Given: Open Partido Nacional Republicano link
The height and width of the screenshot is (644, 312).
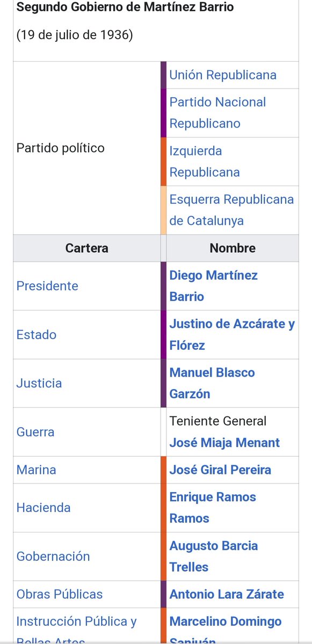Looking at the screenshot, I should point(217,113).
